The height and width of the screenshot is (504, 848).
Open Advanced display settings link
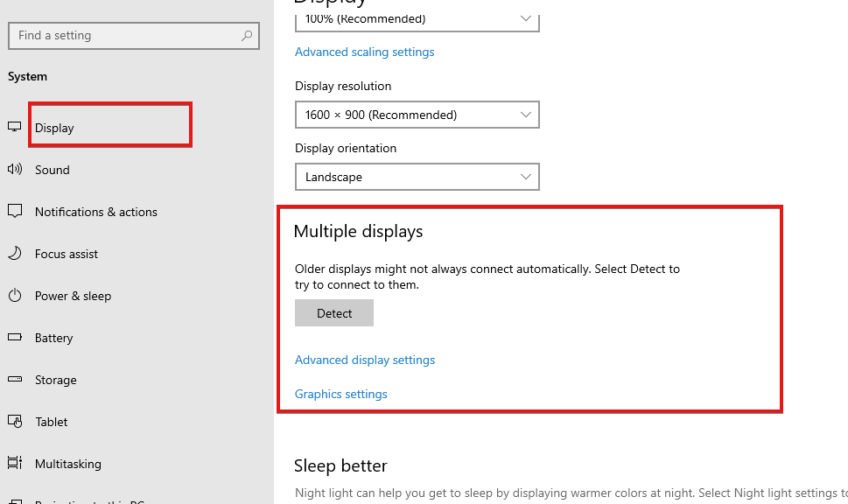[365, 360]
